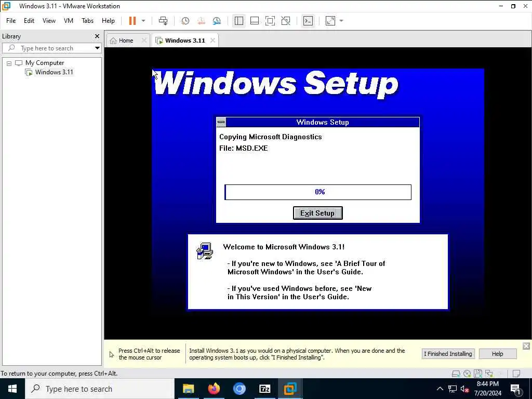Close the Library panel
The height and width of the screenshot is (399, 532).
tap(97, 36)
